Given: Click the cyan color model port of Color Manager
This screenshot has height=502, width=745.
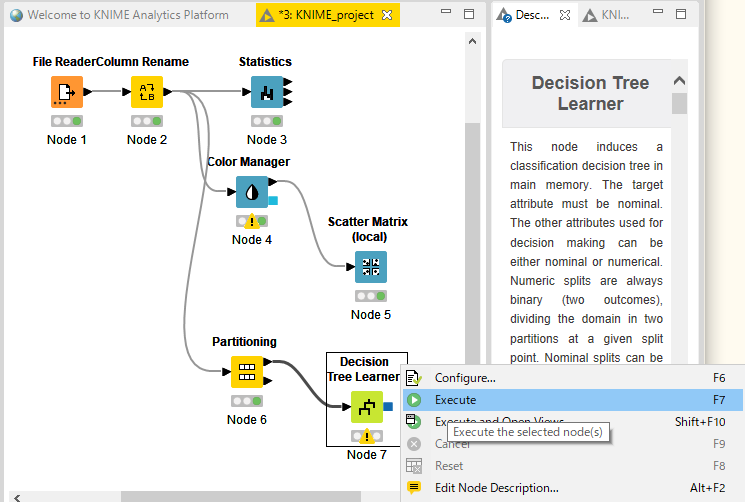Looking at the screenshot, I should [273, 200].
